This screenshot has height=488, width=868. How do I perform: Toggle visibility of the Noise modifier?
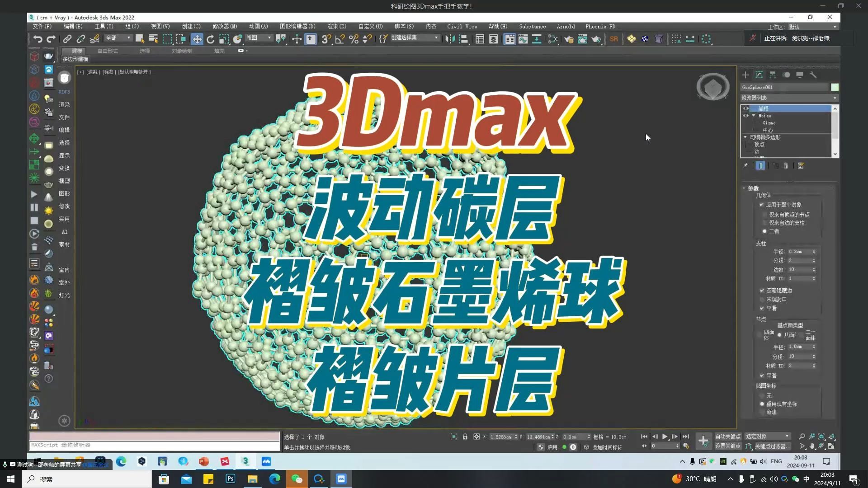(746, 116)
